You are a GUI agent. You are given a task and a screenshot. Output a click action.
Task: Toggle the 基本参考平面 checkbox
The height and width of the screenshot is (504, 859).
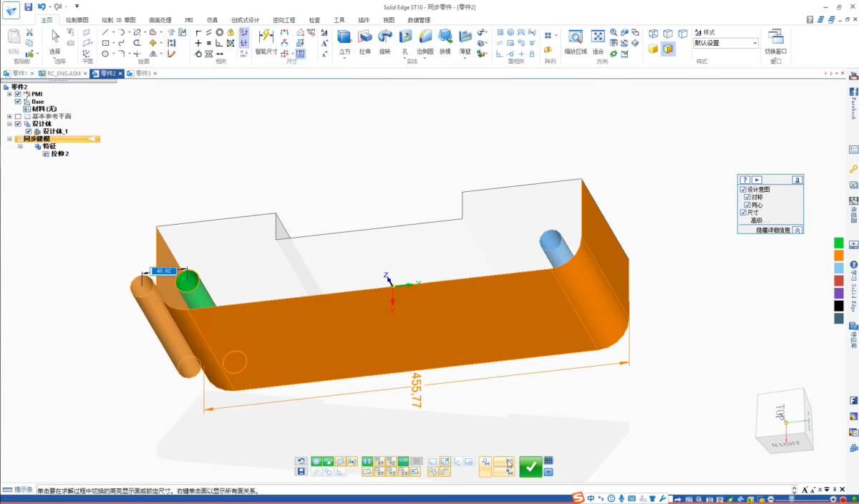(18, 116)
